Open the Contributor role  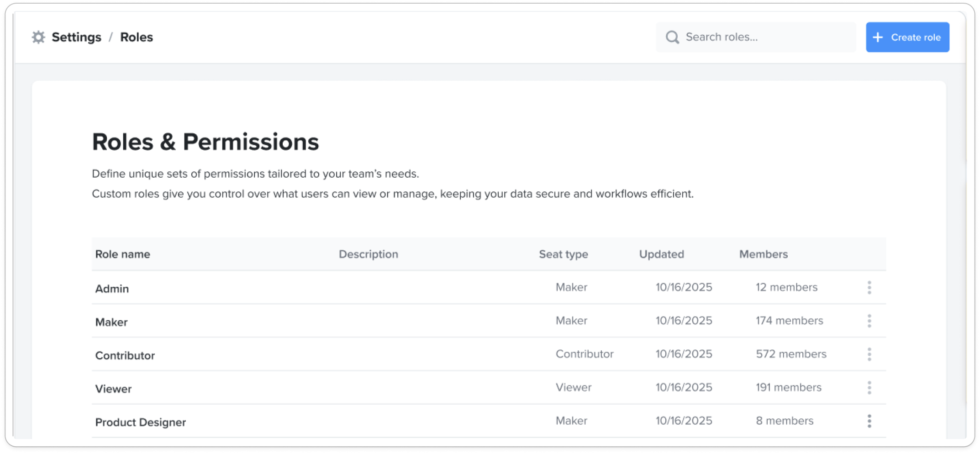click(x=125, y=355)
